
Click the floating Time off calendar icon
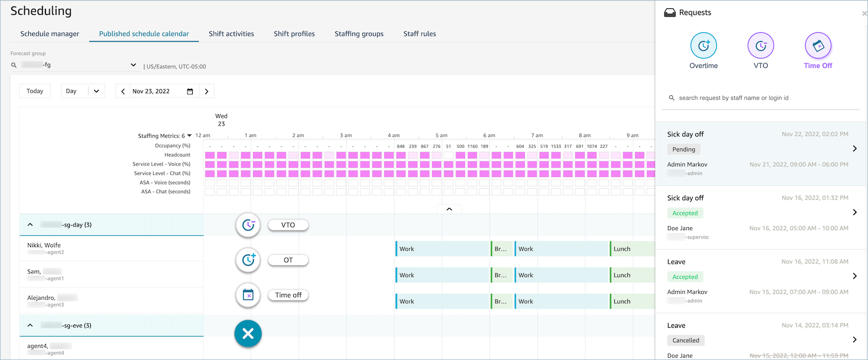(248, 295)
